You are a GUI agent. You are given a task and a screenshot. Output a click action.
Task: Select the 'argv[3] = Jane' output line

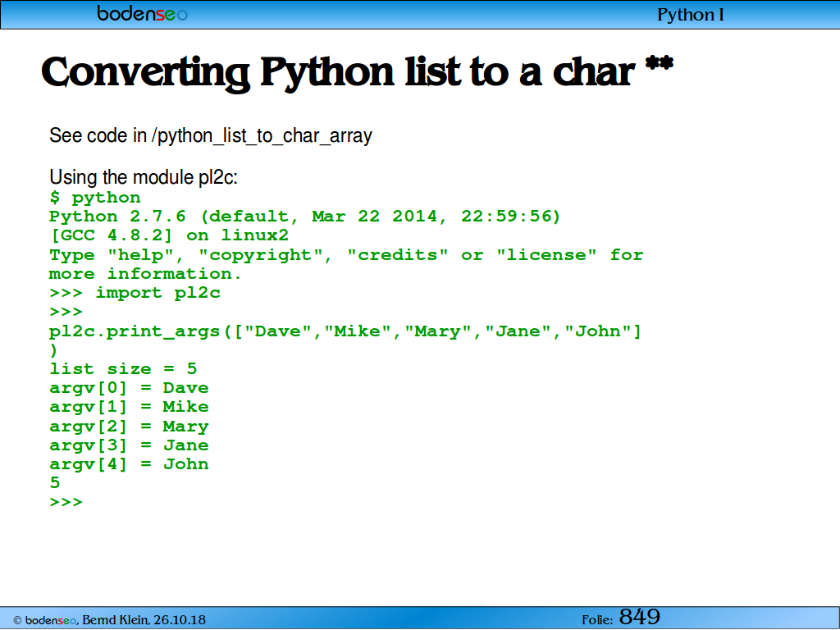pos(129,445)
